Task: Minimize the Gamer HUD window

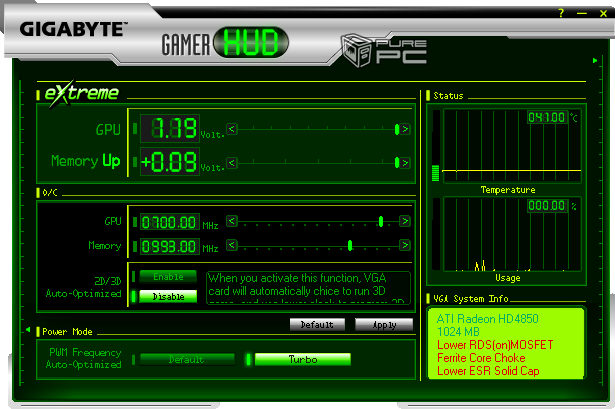Action: click(x=582, y=13)
